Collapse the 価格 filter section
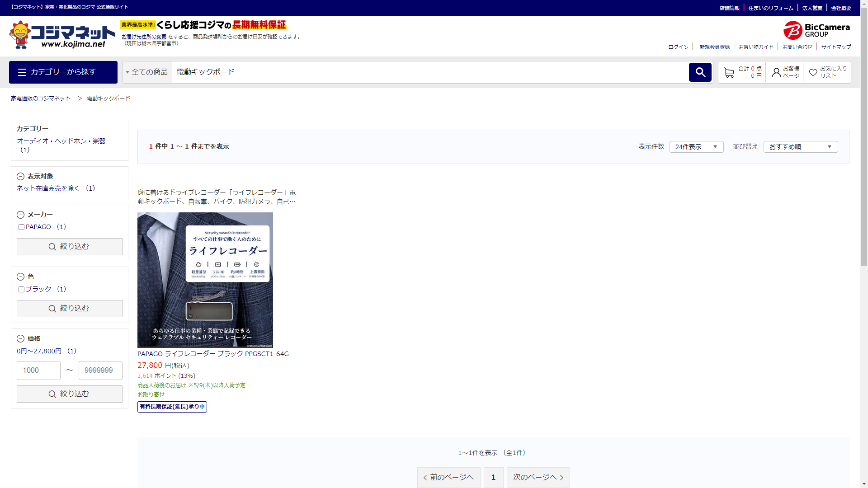This screenshot has height=488, width=868. click(x=20, y=339)
